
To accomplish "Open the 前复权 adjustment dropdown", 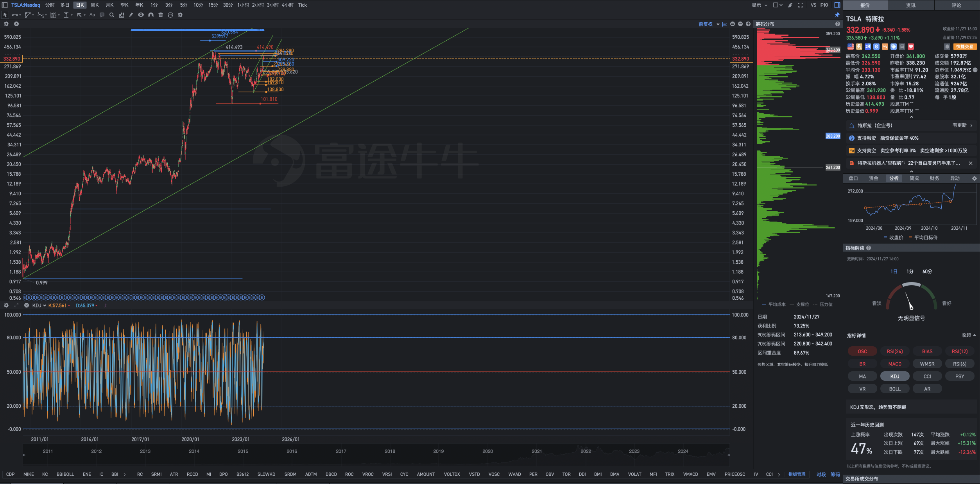I will click(709, 24).
